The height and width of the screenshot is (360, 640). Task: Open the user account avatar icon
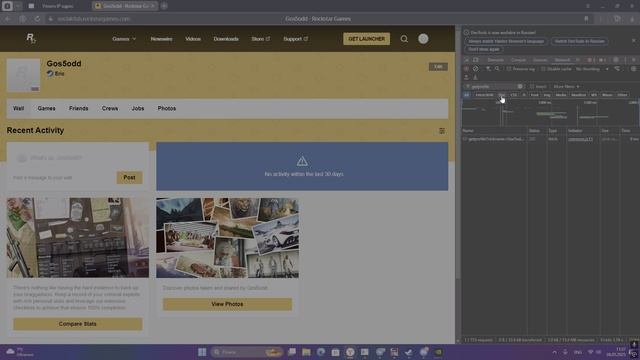[423, 39]
